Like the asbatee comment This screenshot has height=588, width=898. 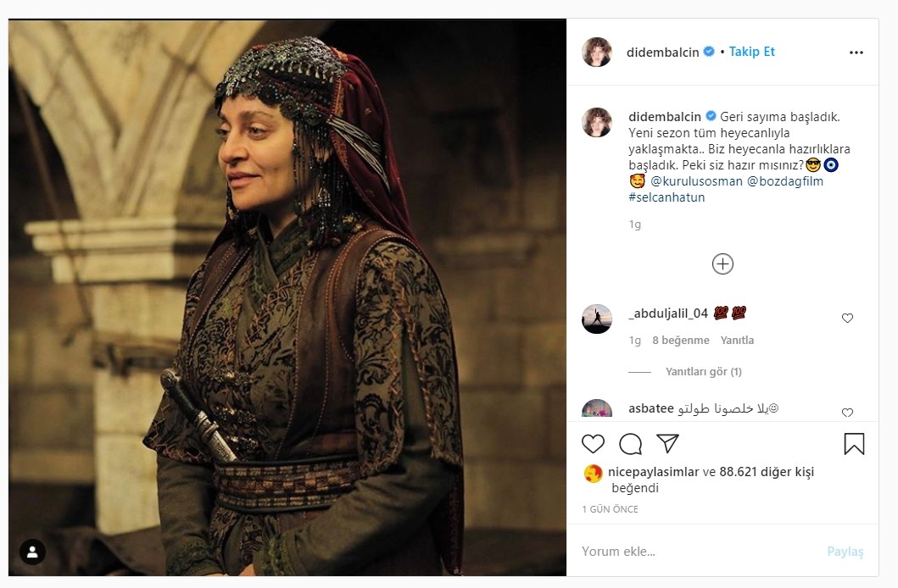pos(847,413)
